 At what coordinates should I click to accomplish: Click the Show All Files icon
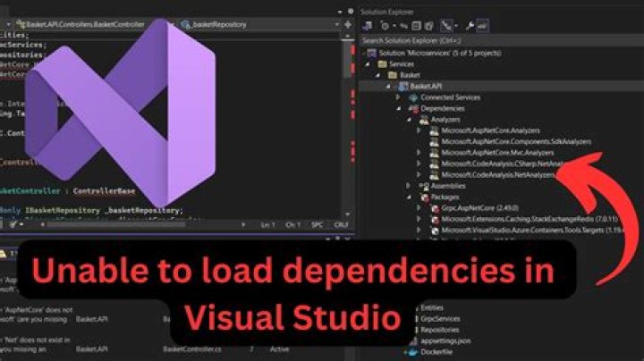[428, 26]
